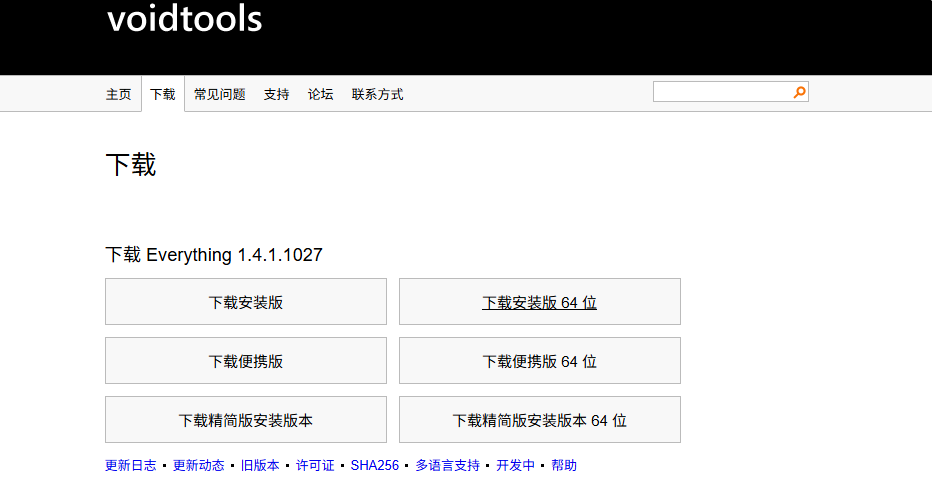Go to the 支持 nav item

tap(276, 95)
